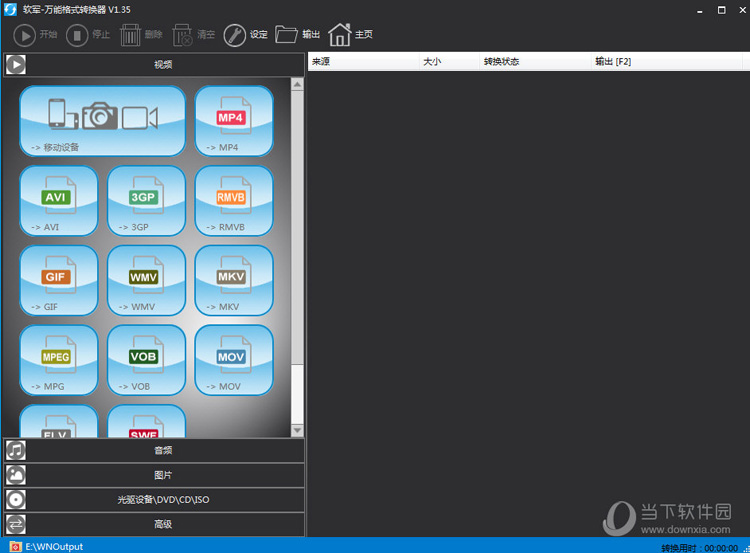Choose the GIF conversion tile
Image resolution: width=750 pixels, height=553 pixels.
click(x=59, y=280)
